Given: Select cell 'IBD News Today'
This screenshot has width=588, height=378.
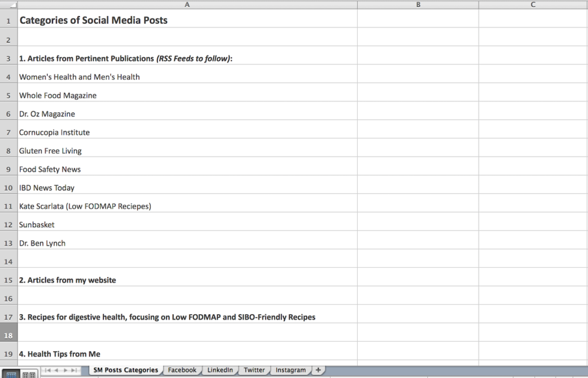Looking at the screenshot, I should [188, 185].
